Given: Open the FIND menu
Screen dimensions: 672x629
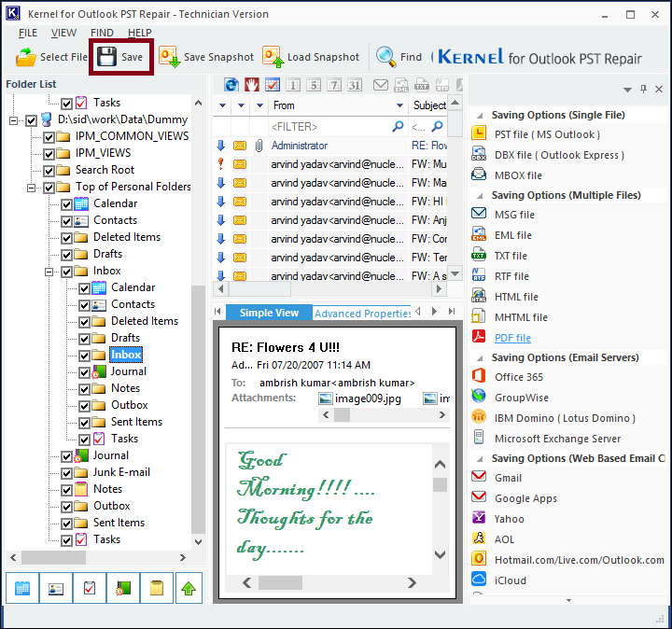Looking at the screenshot, I should [x=102, y=33].
